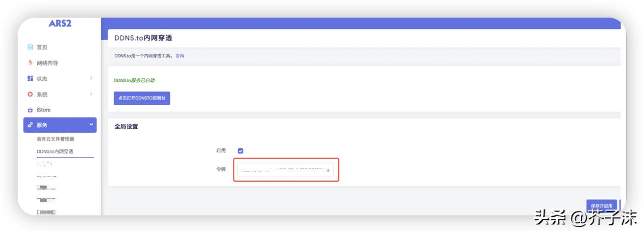Click the iStore shop icon
644x233 pixels.
[30, 110]
